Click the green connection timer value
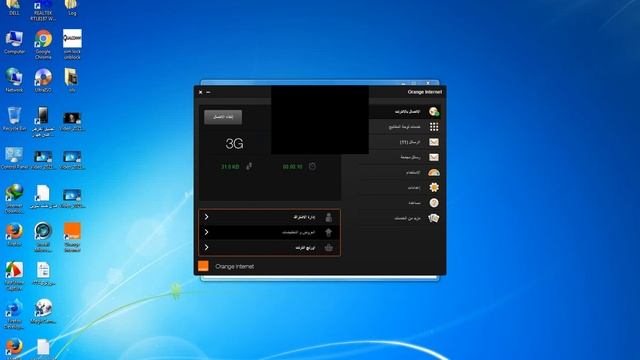The height and width of the screenshot is (360, 640). 293,167
